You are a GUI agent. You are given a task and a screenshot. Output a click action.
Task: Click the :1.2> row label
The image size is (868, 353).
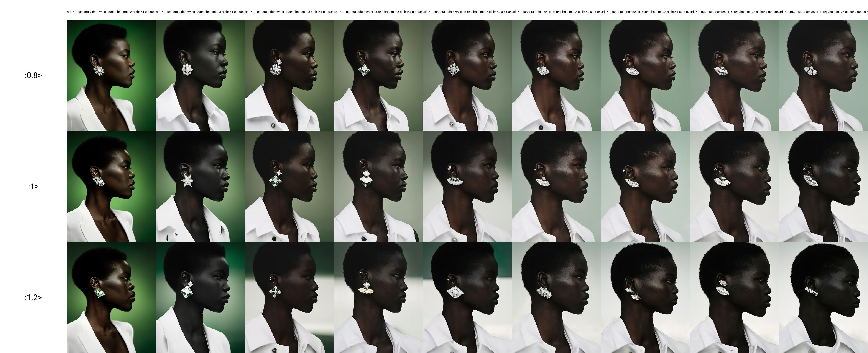pos(33,298)
